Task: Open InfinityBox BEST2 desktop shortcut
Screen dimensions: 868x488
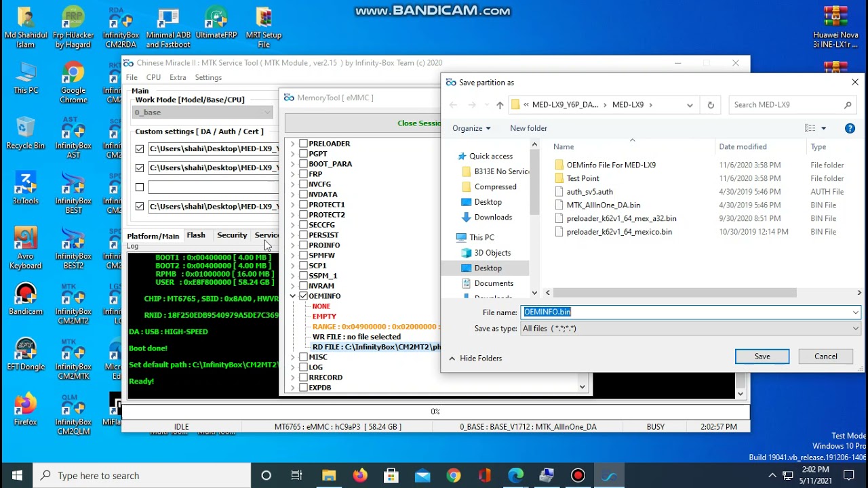Action: coord(73,248)
